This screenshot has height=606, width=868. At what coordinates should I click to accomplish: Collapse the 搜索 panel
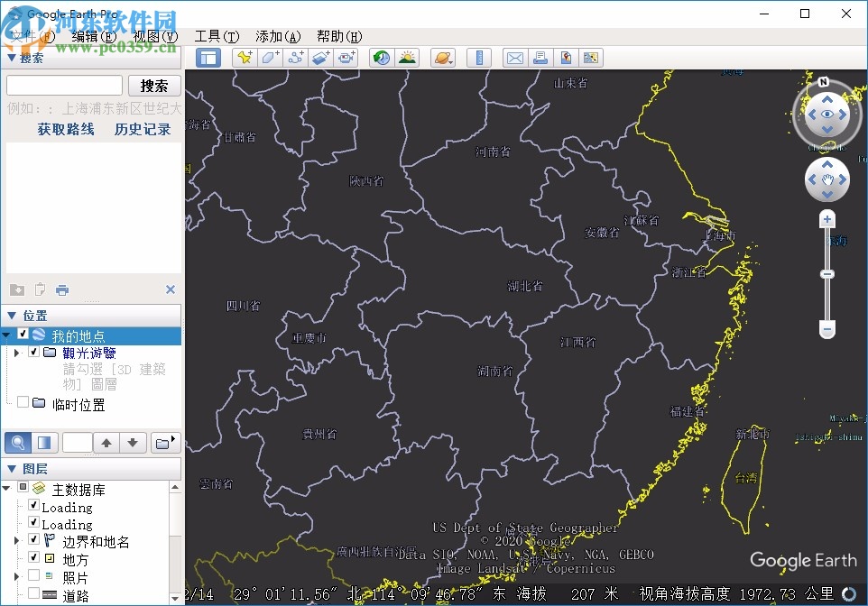coord(11,58)
